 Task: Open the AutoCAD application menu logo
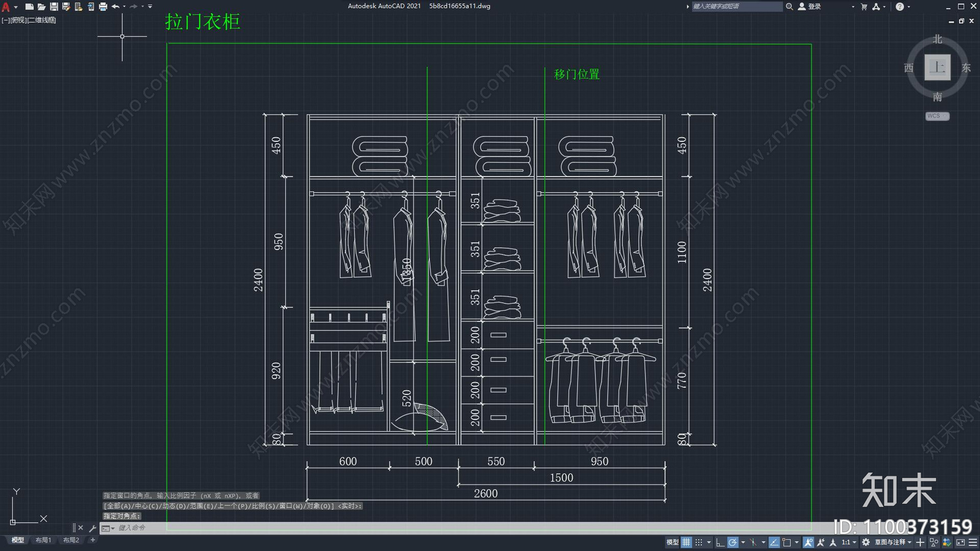click(6, 7)
